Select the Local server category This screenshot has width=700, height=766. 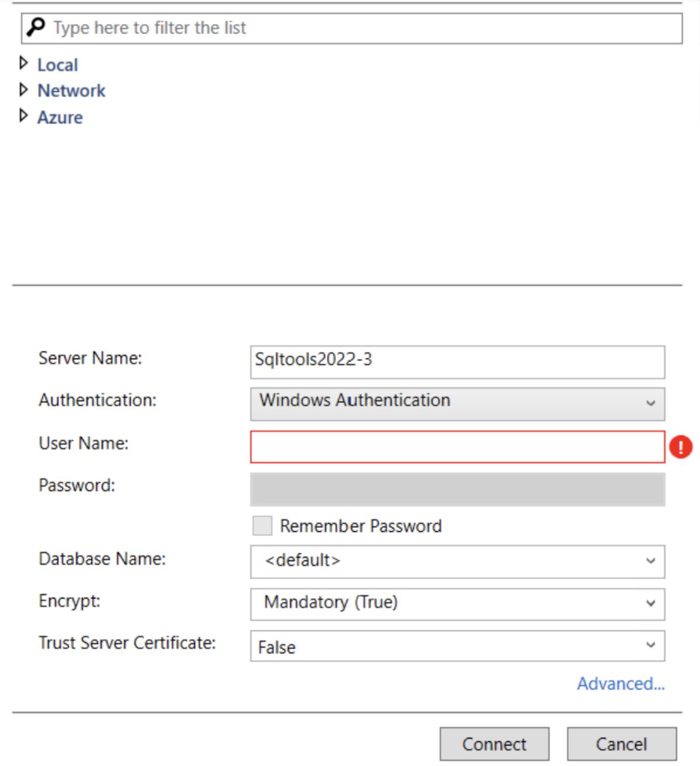[57, 65]
